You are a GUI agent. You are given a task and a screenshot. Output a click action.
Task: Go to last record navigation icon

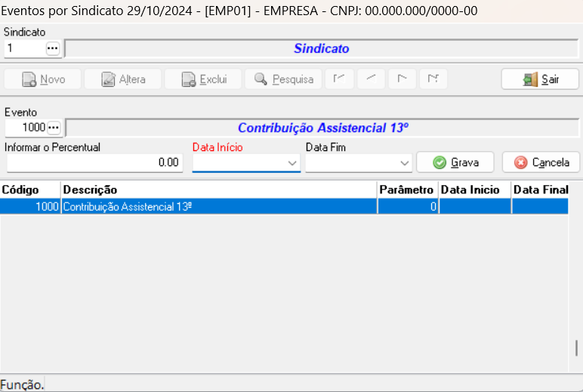433,79
